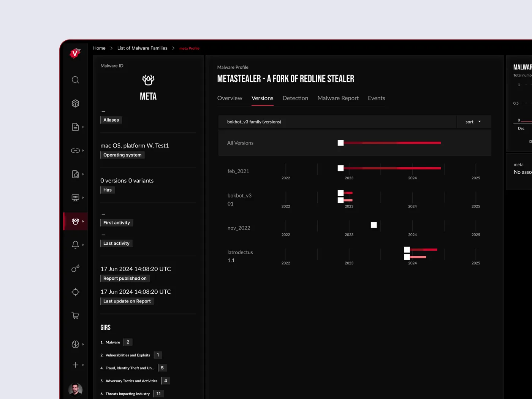Switch to the Detection tab
Image resolution: width=532 pixels, height=399 pixels.
pos(295,98)
